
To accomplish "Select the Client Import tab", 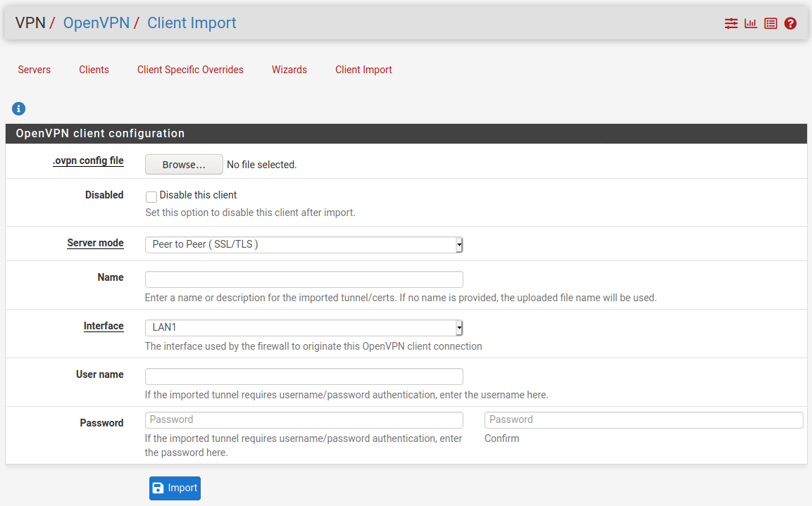I will pos(363,70).
